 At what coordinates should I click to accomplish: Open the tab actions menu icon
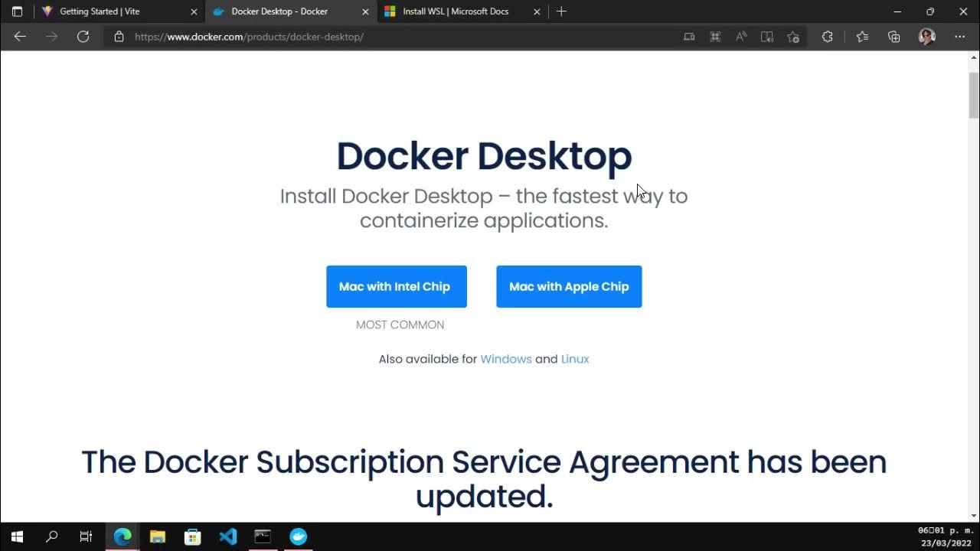[x=17, y=11]
